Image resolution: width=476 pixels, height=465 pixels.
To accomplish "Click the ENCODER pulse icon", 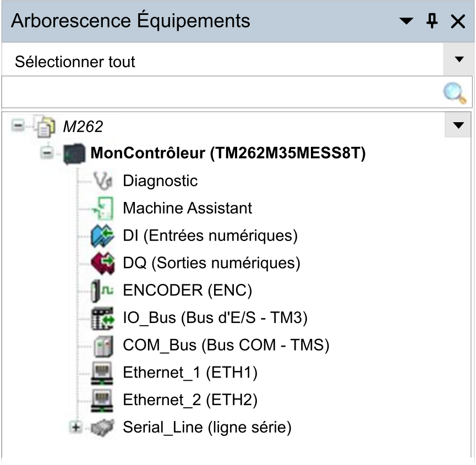I will pyautogui.click(x=102, y=291).
